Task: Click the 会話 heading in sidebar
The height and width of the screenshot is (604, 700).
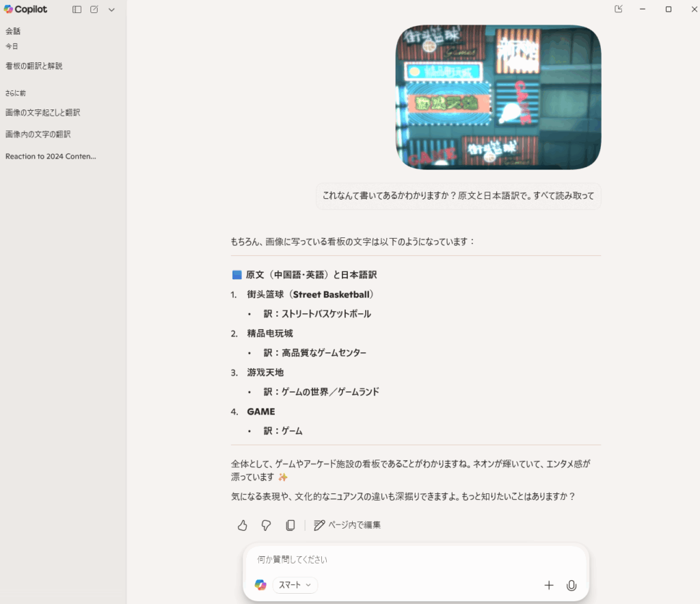Action: click(13, 31)
